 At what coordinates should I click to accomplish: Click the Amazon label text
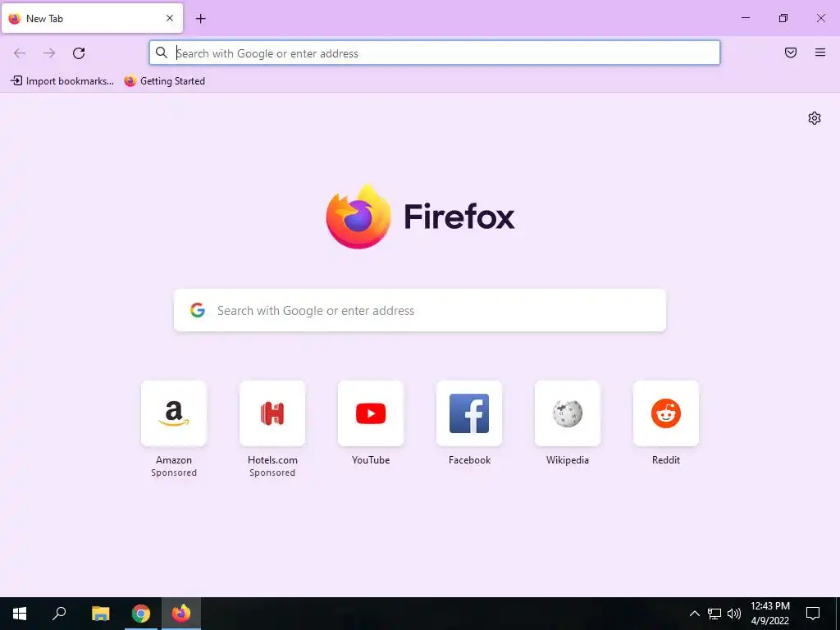[174, 460]
